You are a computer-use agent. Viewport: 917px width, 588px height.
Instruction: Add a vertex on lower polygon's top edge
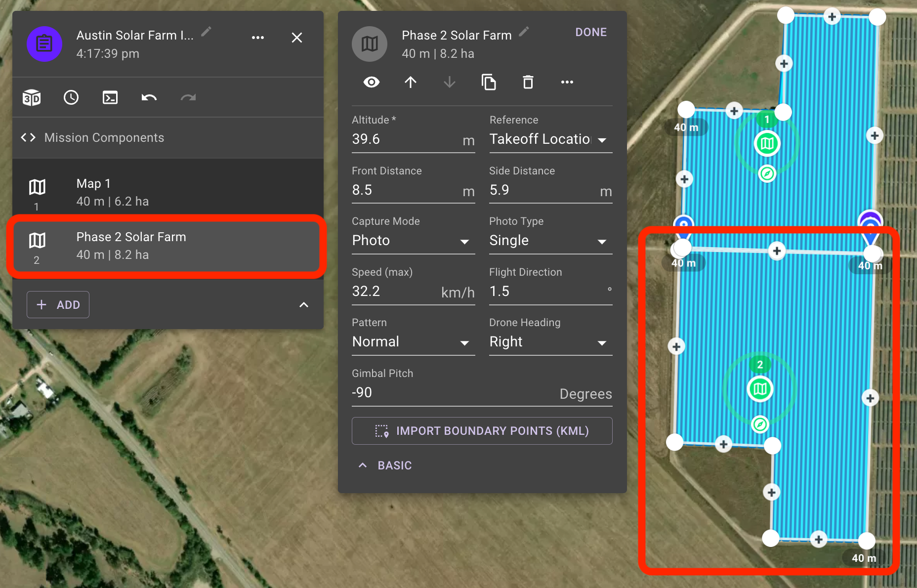(x=777, y=251)
